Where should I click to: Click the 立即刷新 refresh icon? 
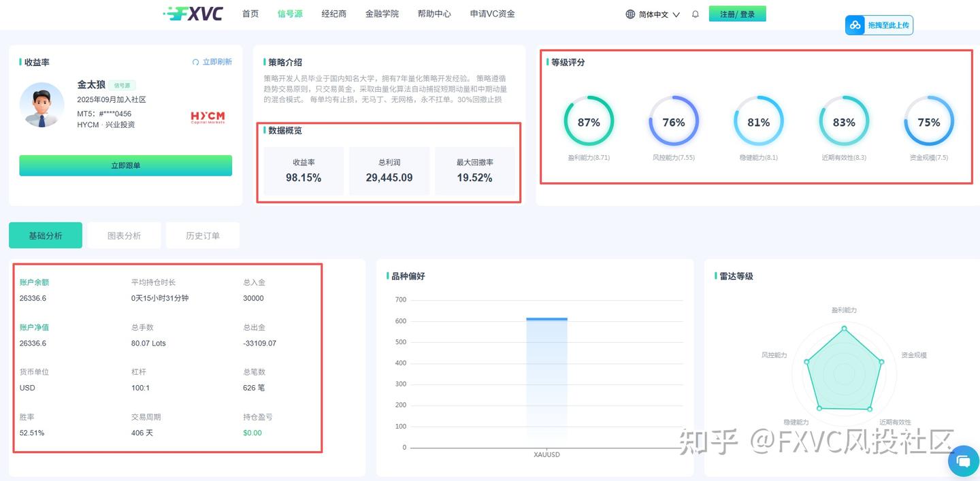pos(197,61)
